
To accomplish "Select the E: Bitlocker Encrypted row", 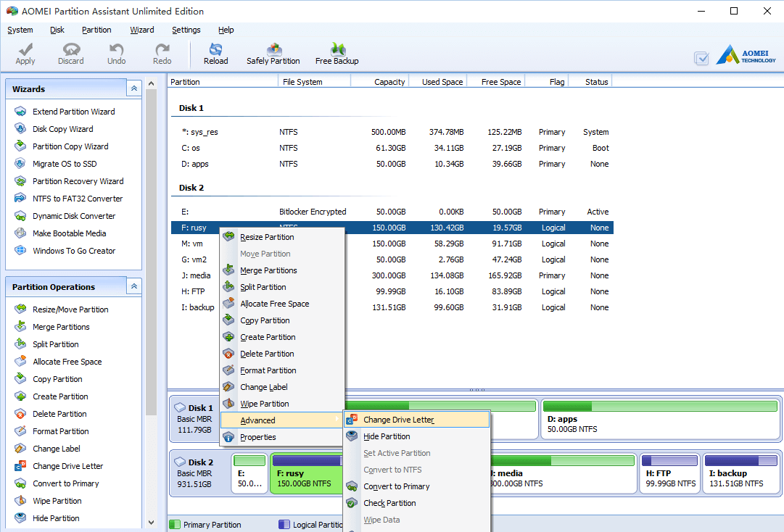I will (392, 212).
